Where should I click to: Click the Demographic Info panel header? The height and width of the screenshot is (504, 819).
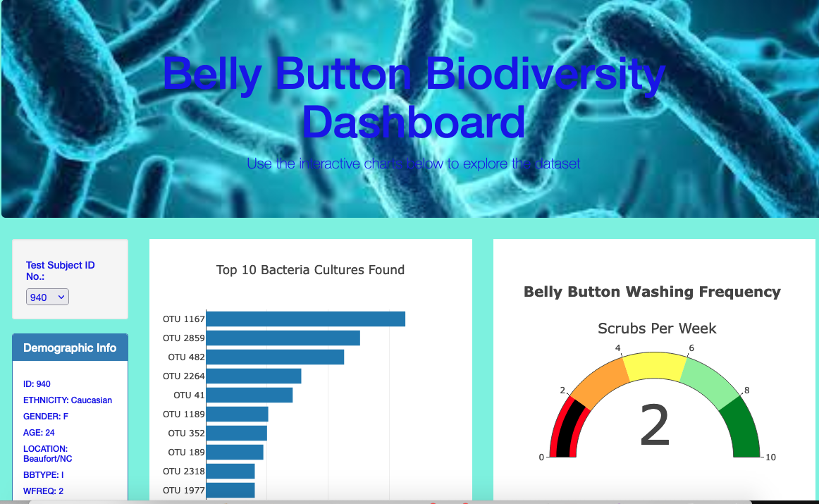click(70, 347)
